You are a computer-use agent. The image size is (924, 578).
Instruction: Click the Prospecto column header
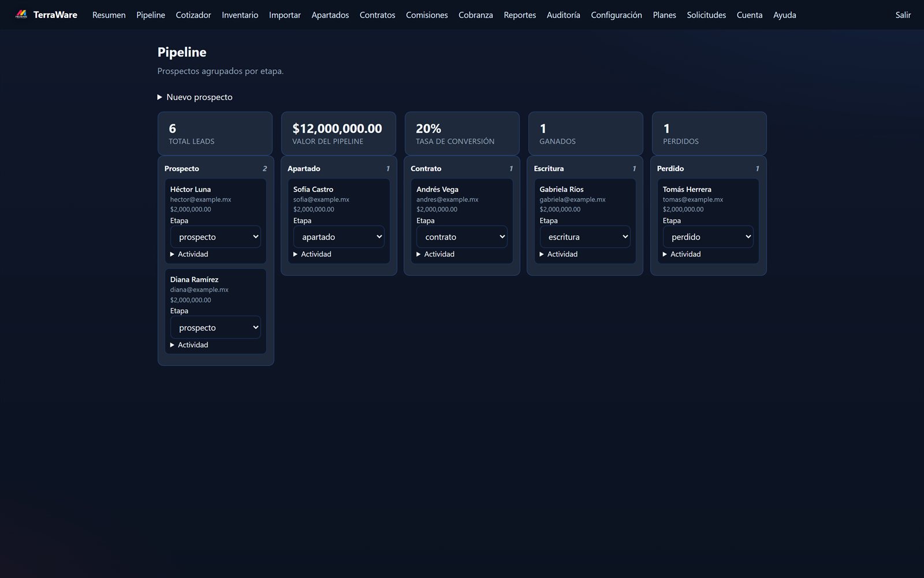(x=181, y=169)
